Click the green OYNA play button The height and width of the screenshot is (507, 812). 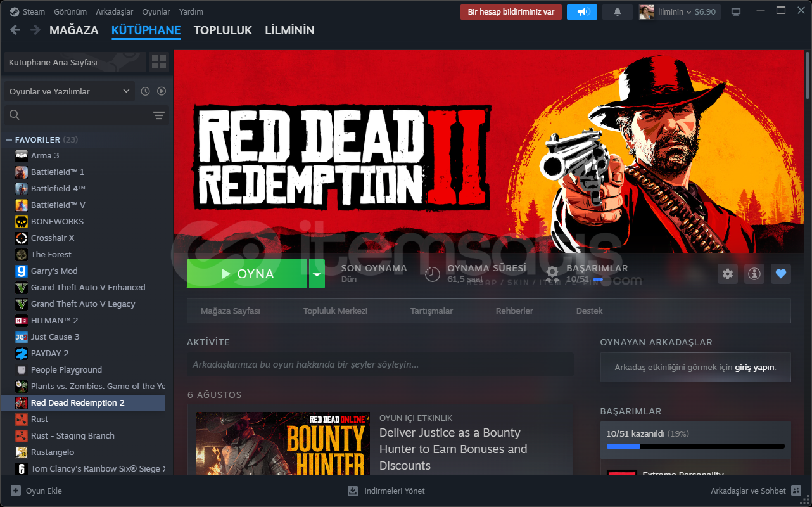[x=247, y=274]
